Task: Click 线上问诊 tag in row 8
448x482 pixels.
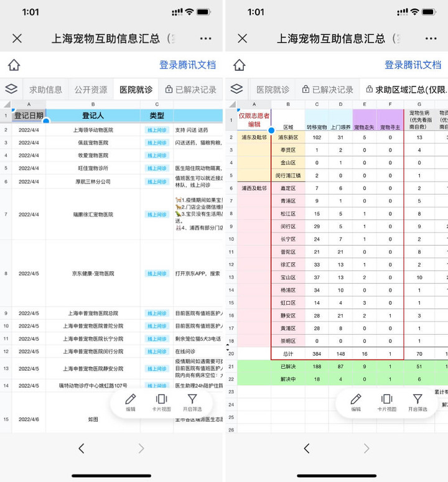Action: [157, 273]
